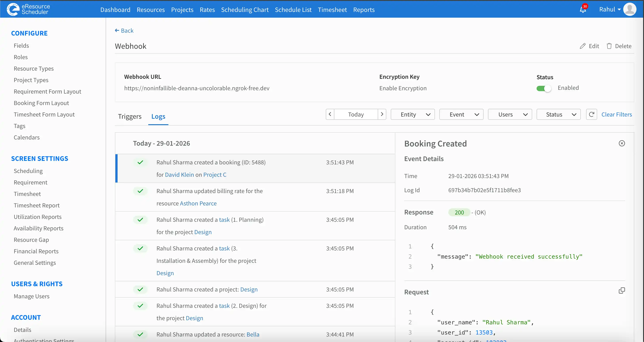This screenshot has width=644, height=342.
Task: Open the notifications bell icon
Action: click(x=583, y=10)
